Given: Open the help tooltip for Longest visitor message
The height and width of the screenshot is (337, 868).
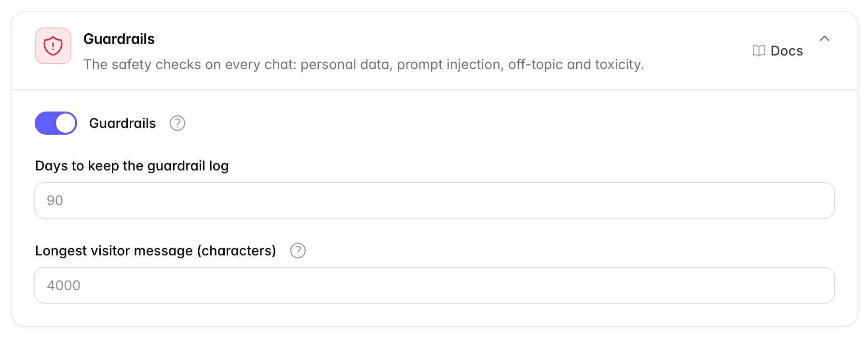Looking at the screenshot, I should [x=298, y=251].
